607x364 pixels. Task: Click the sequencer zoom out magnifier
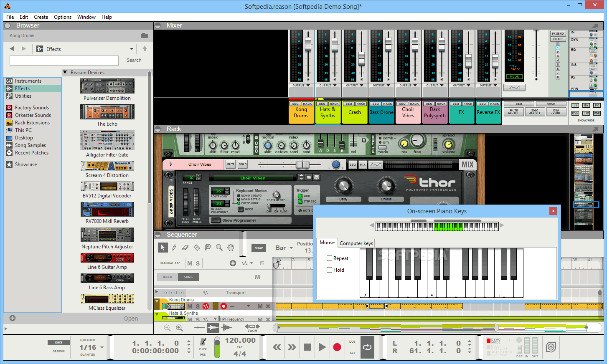click(x=168, y=328)
